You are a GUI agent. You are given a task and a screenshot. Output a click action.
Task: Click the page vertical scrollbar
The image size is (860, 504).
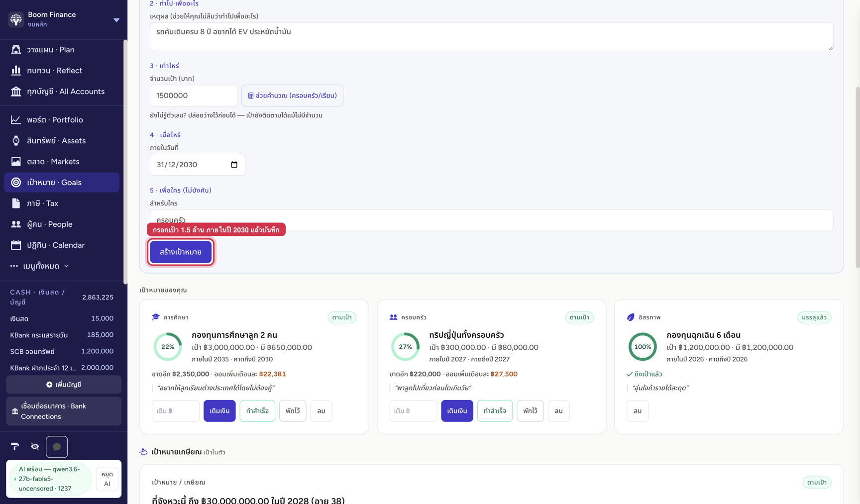(857, 177)
